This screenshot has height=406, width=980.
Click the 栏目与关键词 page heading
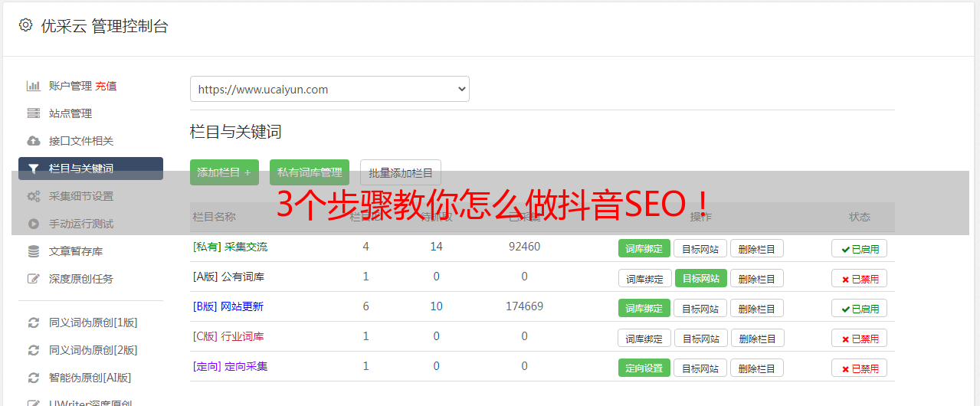[236, 132]
